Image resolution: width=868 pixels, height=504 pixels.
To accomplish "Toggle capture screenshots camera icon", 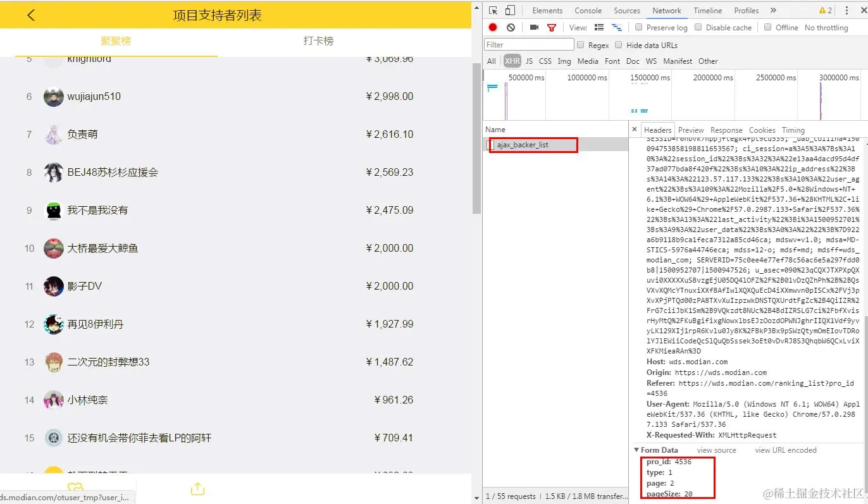I will (534, 27).
